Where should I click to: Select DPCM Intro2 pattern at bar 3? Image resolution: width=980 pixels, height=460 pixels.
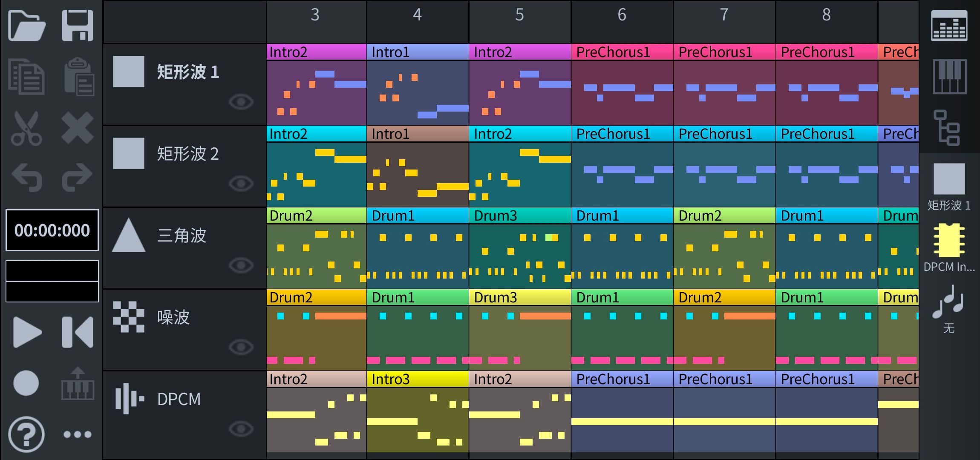tap(317, 411)
